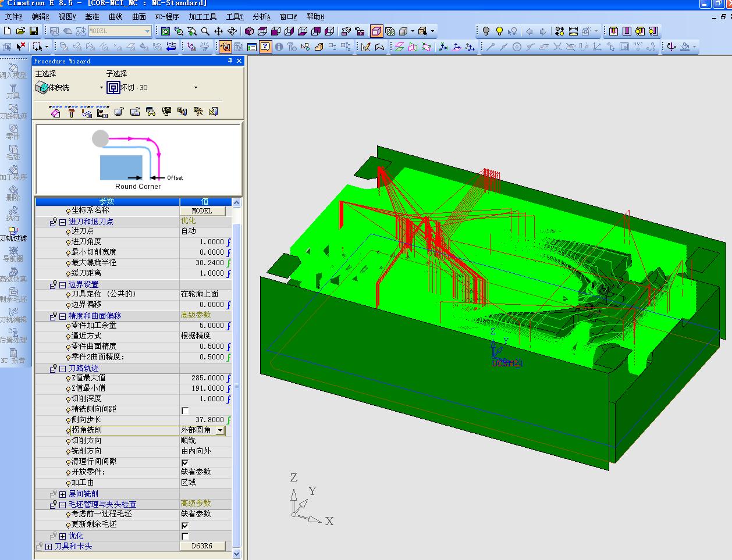Open the MODEL combo box in the toolbar
732x560 pixels.
[x=120, y=31]
